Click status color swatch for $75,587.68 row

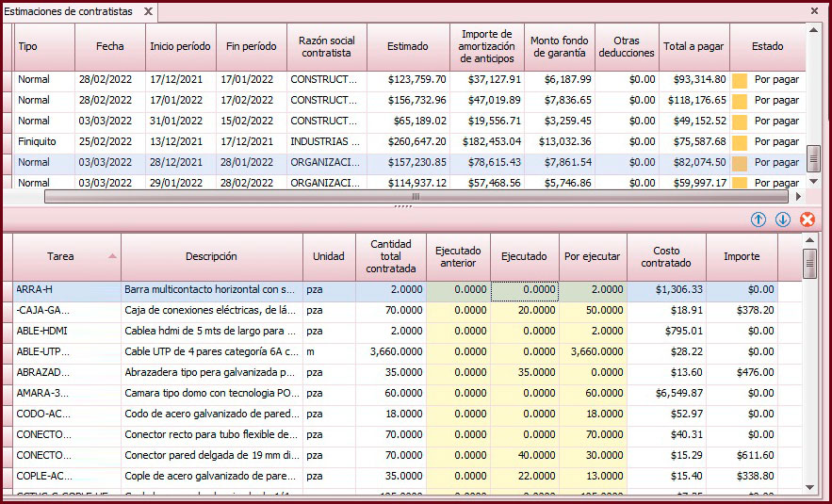click(739, 142)
